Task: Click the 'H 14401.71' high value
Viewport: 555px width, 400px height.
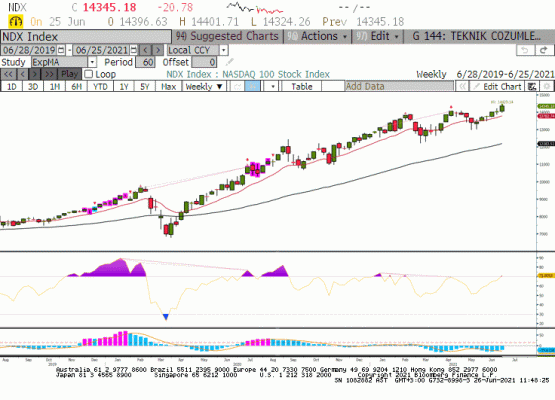Action: (209, 22)
